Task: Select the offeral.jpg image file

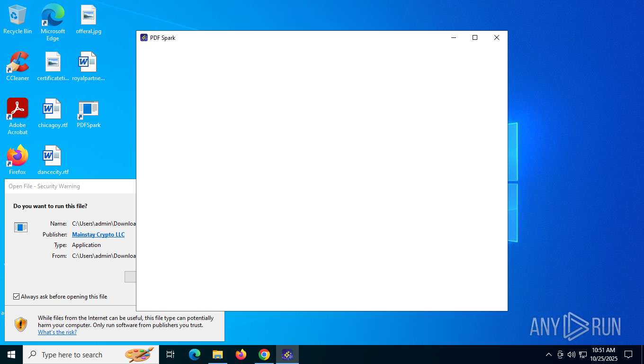Action: (89, 20)
